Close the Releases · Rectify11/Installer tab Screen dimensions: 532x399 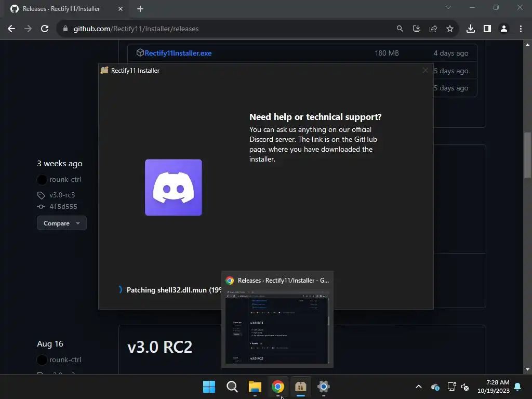(x=121, y=9)
